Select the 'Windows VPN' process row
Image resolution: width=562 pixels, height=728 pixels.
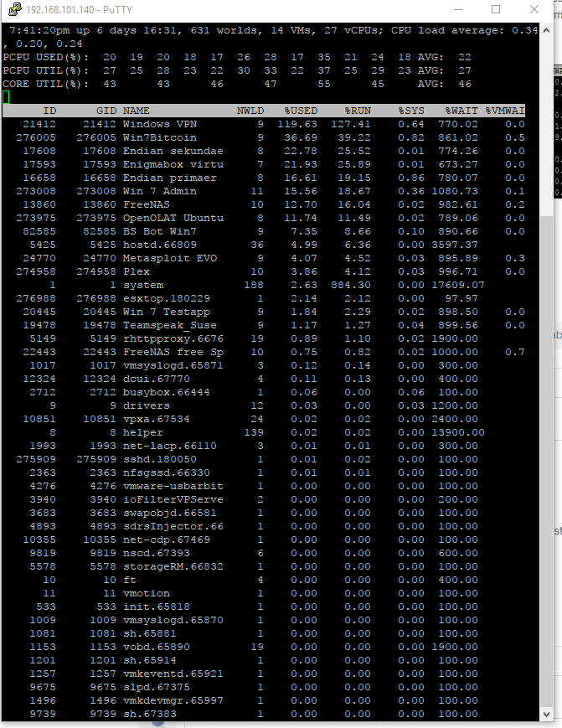(264, 124)
